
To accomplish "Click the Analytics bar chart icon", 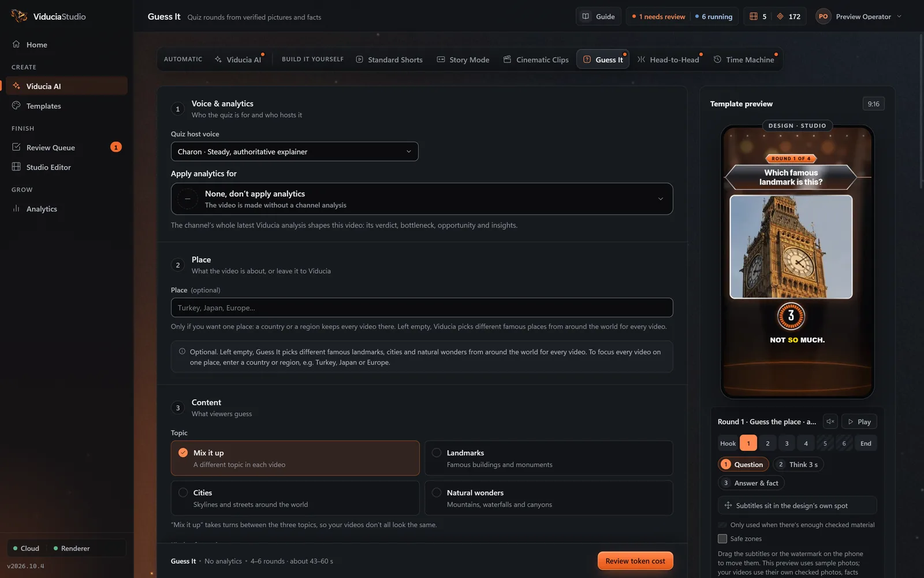I will click(x=16, y=209).
